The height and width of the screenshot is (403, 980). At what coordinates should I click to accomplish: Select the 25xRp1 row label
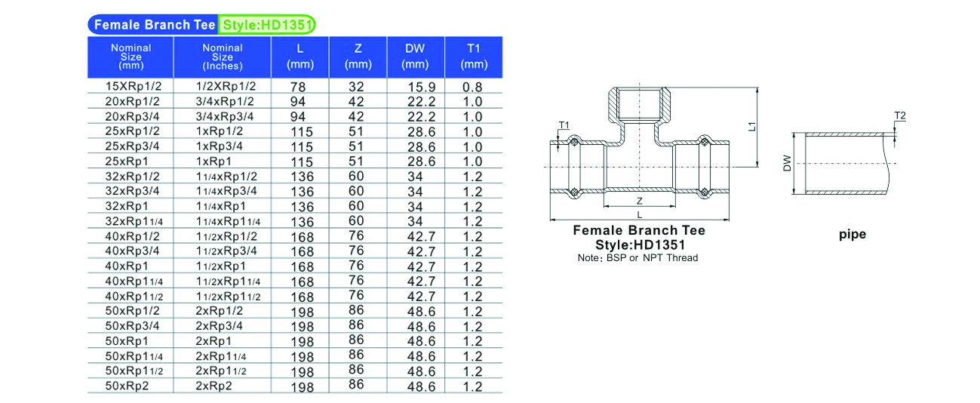(x=127, y=161)
